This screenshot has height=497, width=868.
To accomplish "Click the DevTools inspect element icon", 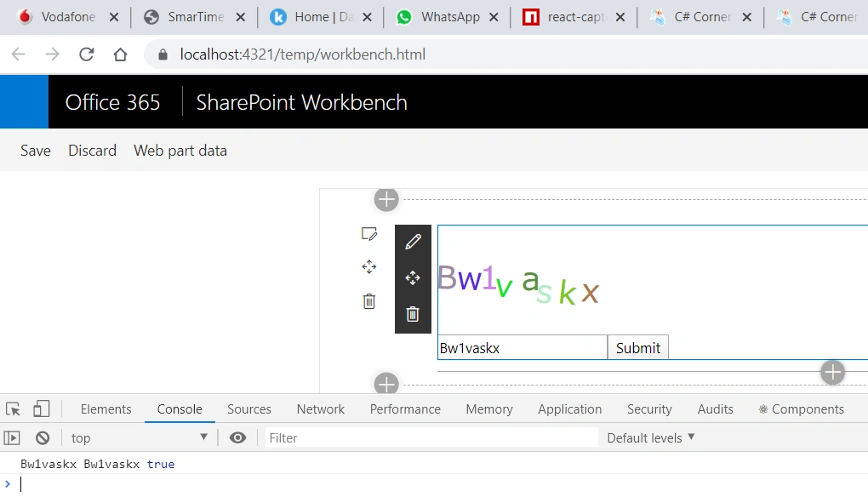I will point(13,409).
